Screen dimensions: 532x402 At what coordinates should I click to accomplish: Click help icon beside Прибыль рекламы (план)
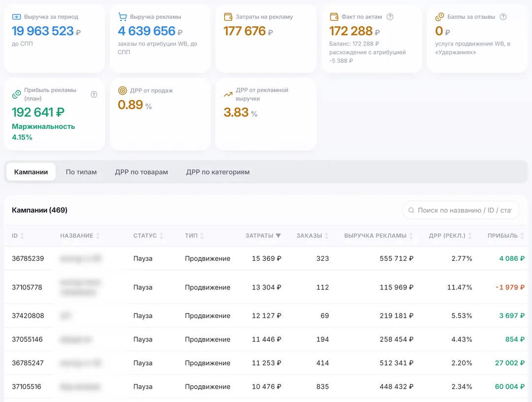coord(94,94)
